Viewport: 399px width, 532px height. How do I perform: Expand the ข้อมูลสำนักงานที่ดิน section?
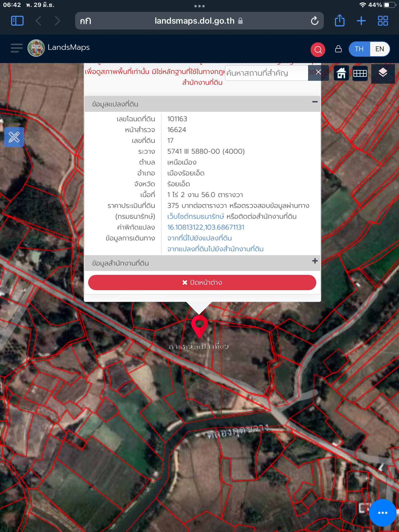315,261
